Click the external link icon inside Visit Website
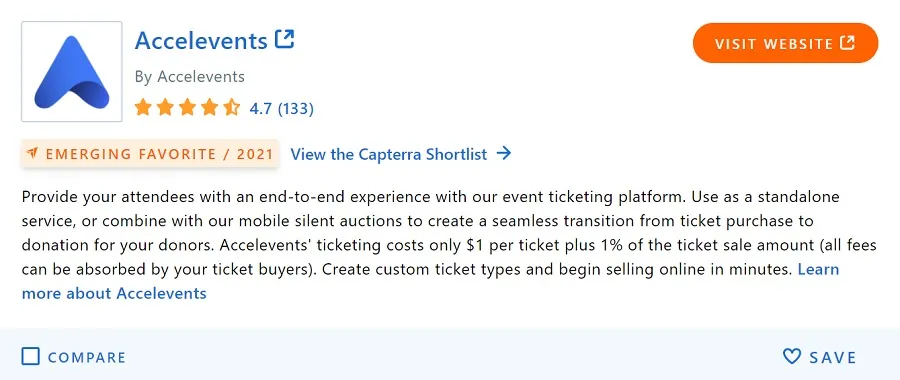The width and height of the screenshot is (900, 380). tap(847, 43)
